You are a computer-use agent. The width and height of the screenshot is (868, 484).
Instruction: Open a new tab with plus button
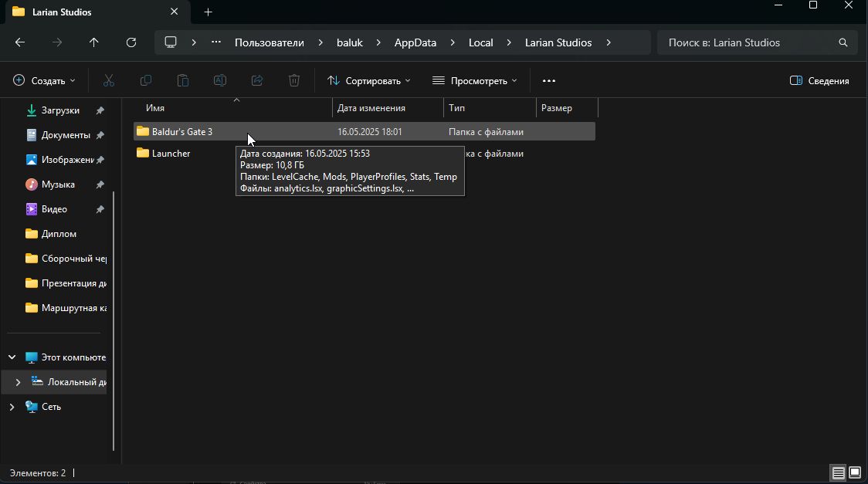209,12
